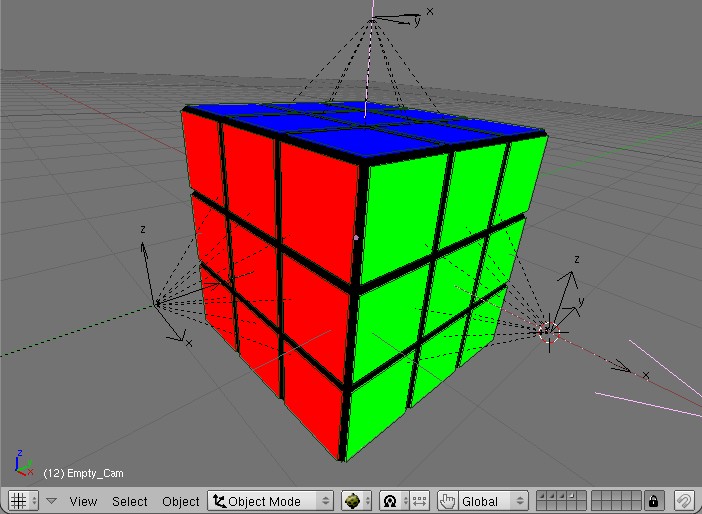Toggle the top-left button of the second layer block
Viewport: 702px width, 514px height.
[597, 495]
